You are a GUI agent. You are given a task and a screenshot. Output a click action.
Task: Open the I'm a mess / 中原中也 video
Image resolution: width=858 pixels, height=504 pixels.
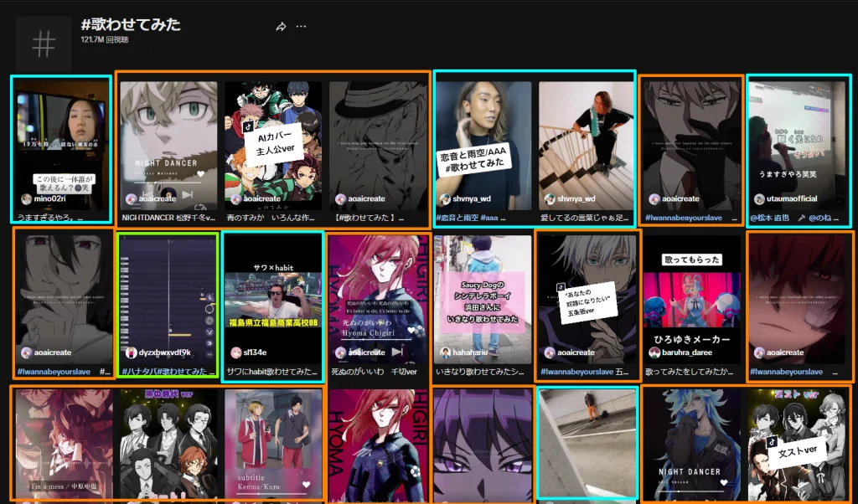(64, 445)
